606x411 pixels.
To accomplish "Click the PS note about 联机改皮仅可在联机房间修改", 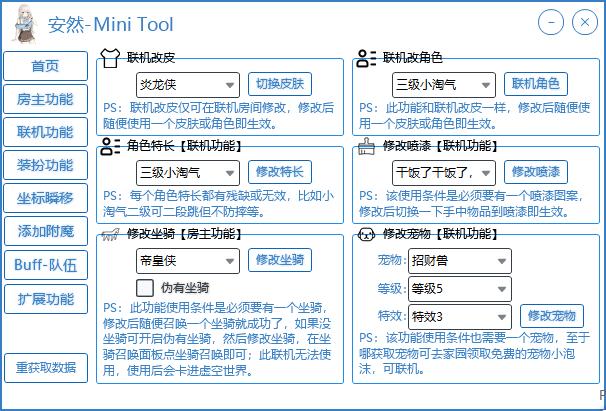I will tap(219, 116).
